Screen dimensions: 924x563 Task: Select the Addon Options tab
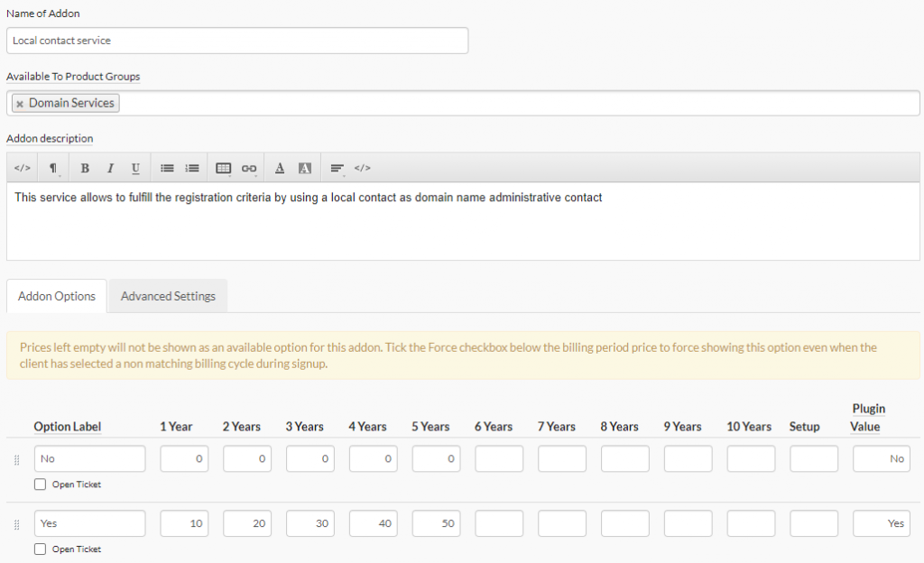click(x=56, y=296)
